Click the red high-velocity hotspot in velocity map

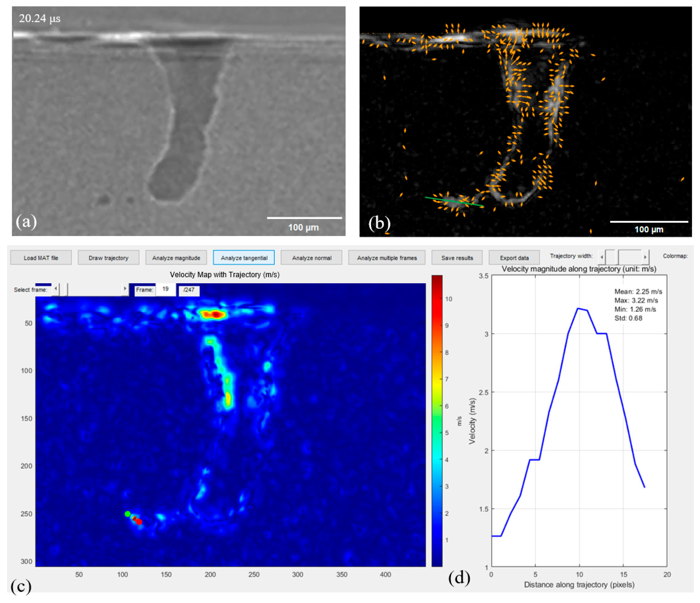point(213,315)
